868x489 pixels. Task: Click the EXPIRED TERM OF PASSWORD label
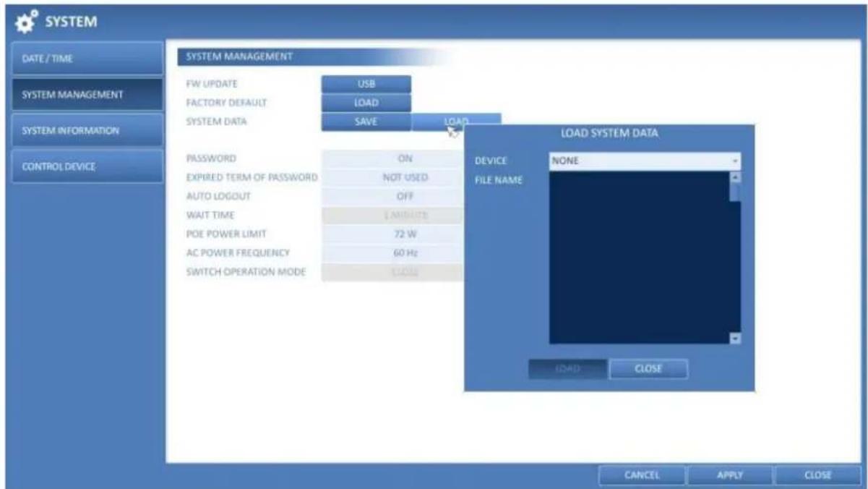pos(252,177)
